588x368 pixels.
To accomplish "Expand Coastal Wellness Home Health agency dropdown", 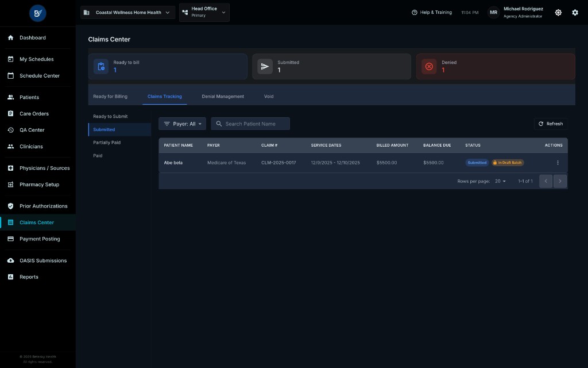I will click(x=128, y=13).
